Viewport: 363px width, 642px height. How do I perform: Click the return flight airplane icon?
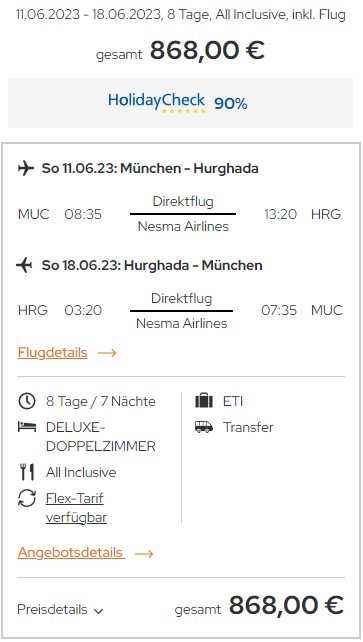25,265
